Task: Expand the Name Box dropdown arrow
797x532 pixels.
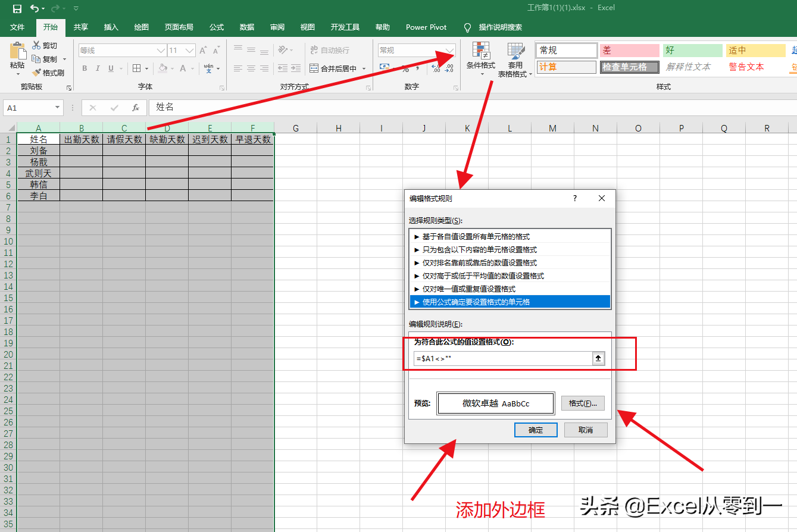Action: 58,108
